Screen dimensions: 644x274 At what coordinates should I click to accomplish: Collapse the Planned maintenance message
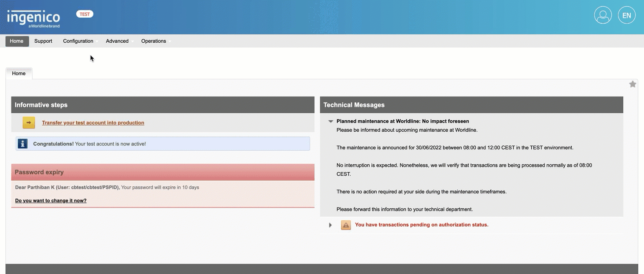[330, 121]
